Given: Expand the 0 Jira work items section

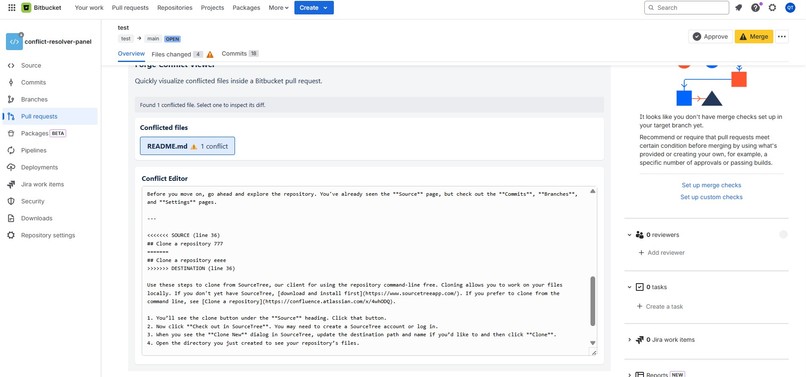Looking at the screenshot, I should tap(629, 339).
